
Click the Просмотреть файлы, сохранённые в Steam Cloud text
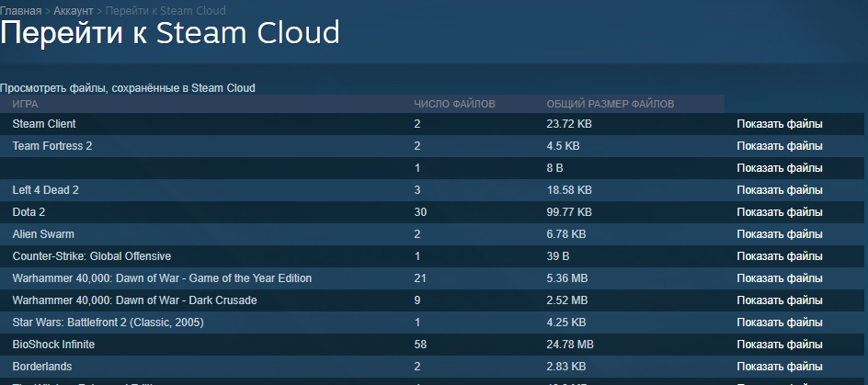click(x=127, y=88)
